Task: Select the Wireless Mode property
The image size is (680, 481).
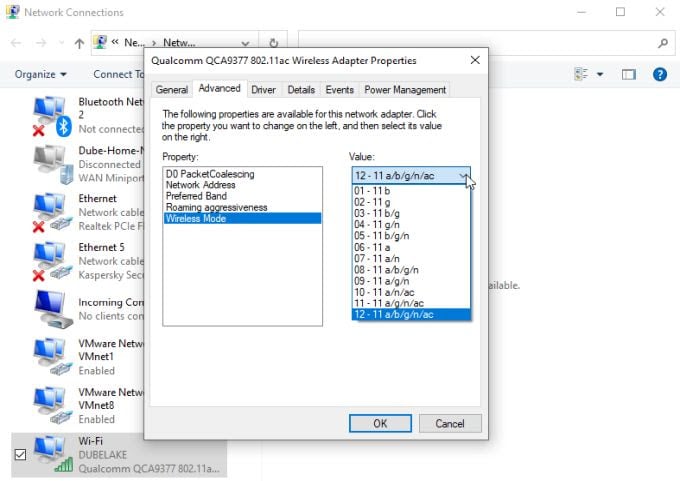Action: 242,219
